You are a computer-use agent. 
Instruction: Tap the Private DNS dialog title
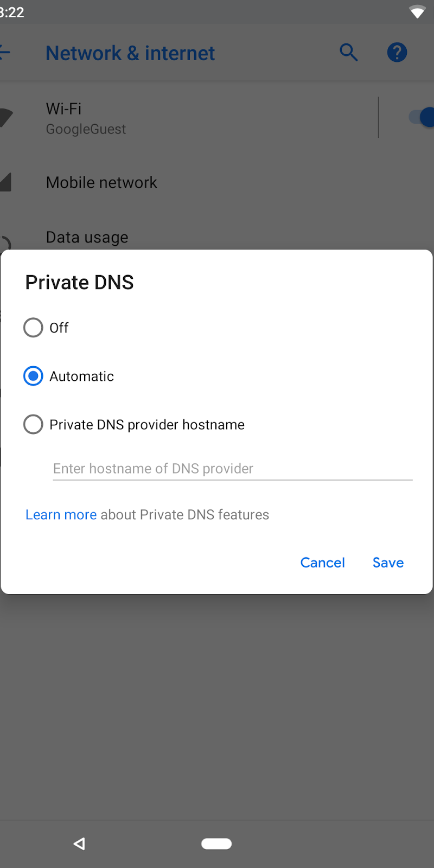[x=79, y=283]
